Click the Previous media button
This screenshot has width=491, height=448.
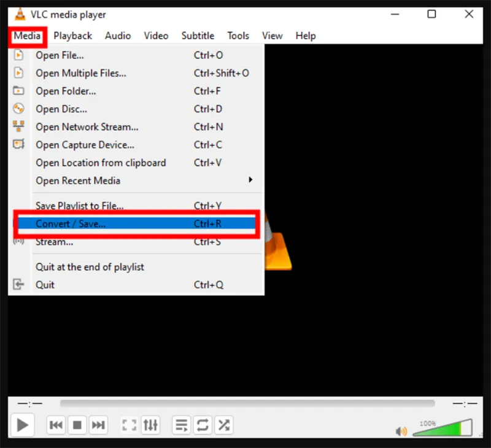point(56,425)
